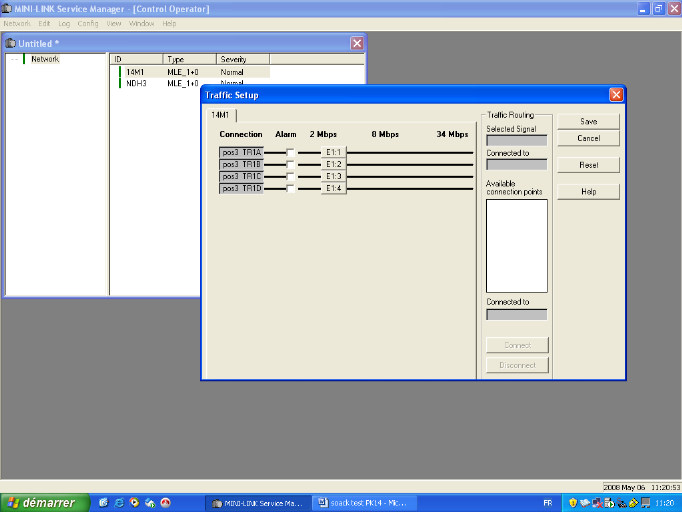
Task: Click the green marker beside NDH3
Action: pyautogui.click(x=120, y=84)
